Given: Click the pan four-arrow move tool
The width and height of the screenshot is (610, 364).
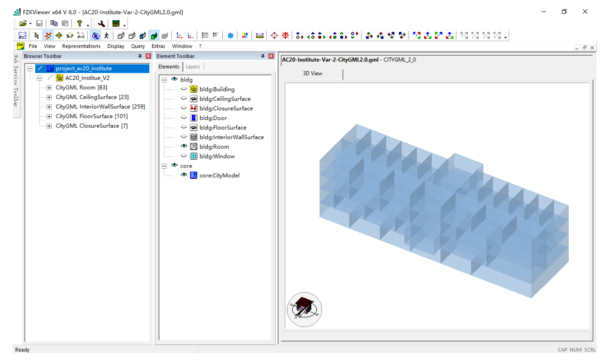Looking at the screenshot, I should click(59, 36).
